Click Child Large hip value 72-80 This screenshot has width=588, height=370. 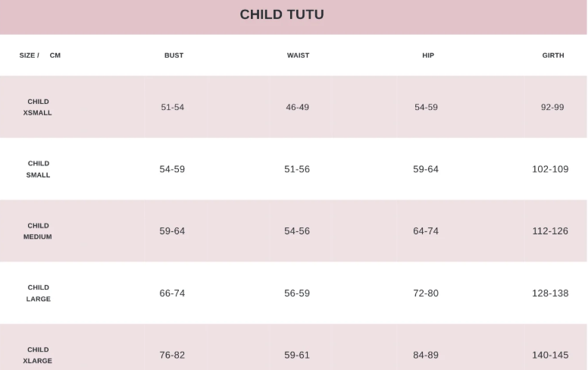point(426,293)
